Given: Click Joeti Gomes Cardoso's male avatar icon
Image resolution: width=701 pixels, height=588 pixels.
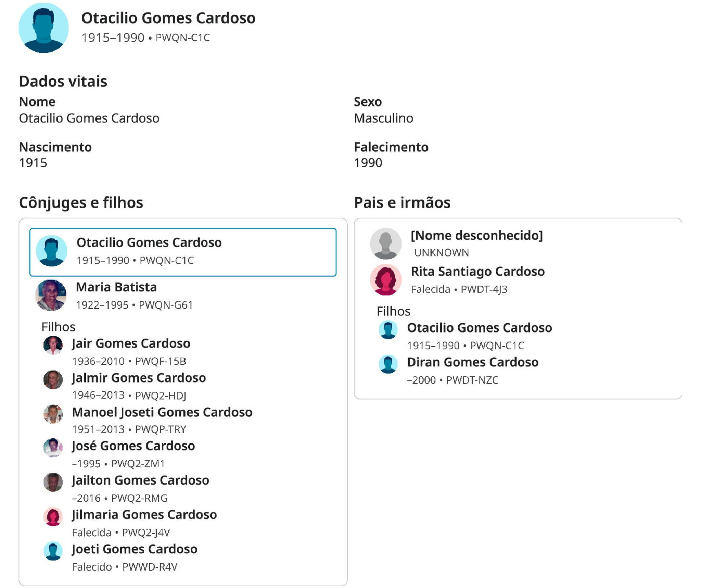Looking at the screenshot, I should click(x=53, y=551).
